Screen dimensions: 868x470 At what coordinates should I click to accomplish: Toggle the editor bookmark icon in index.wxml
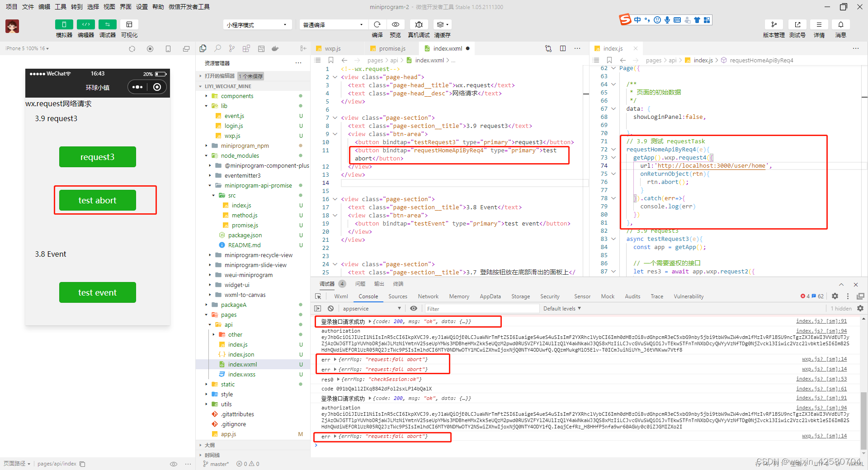(x=331, y=60)
